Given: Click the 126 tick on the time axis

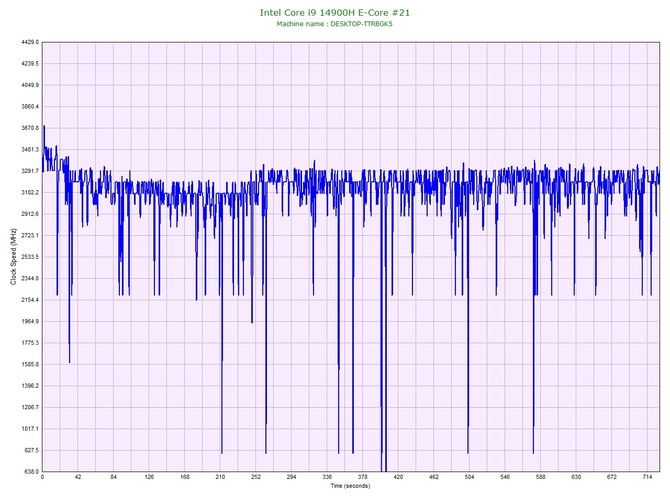Looking at the screenshot, I should pos(149,477).
